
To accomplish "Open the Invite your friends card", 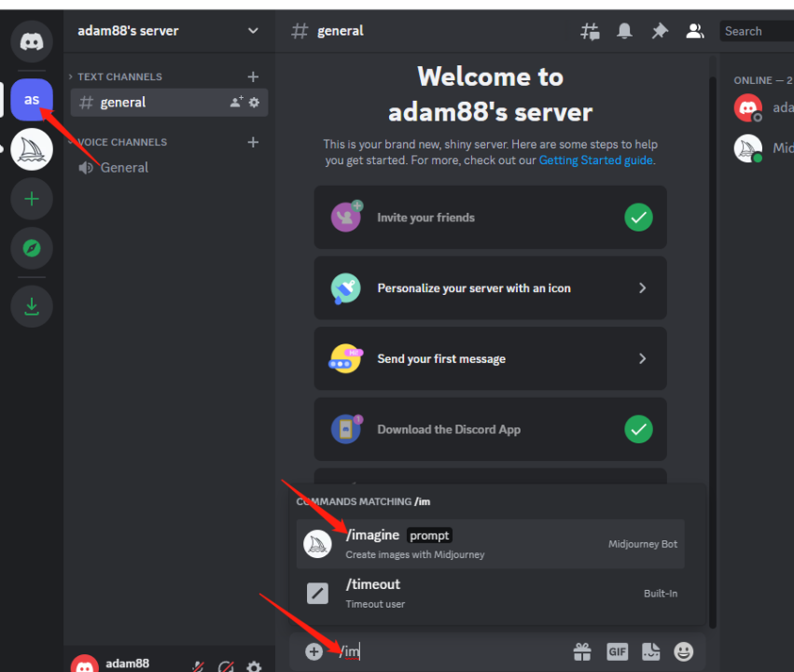I will [490, 217].
